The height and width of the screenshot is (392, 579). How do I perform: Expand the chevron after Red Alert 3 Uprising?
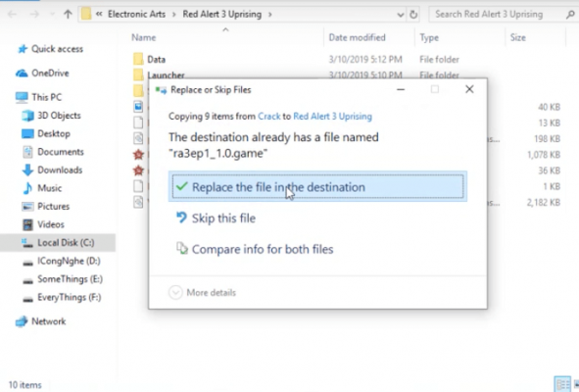tap(270, 15)
